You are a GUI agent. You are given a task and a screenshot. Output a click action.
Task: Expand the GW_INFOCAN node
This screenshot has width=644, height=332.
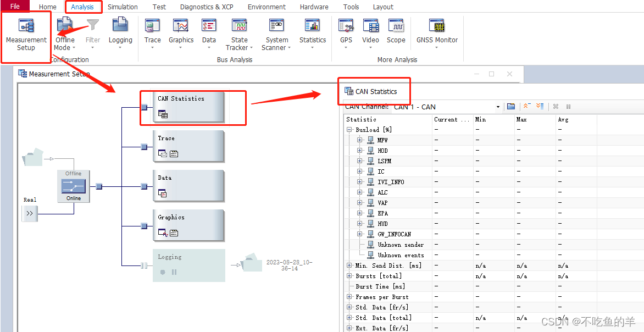pyautogui.click(x=360, y=234)
